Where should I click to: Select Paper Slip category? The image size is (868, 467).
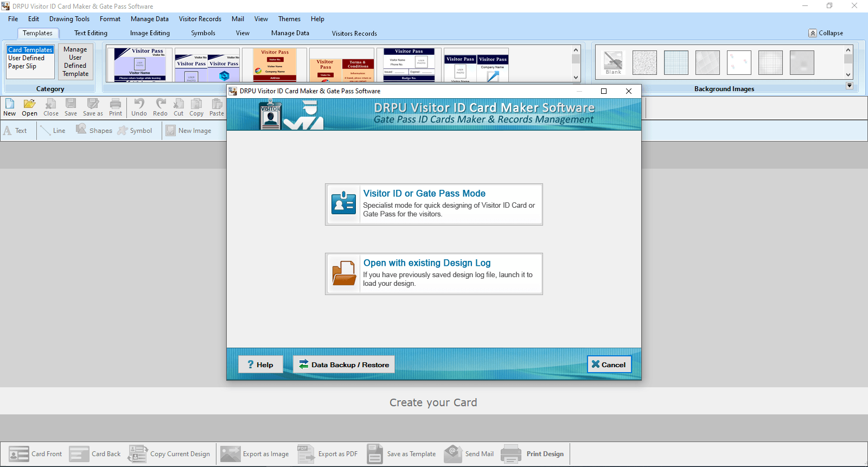pos(22,66)
